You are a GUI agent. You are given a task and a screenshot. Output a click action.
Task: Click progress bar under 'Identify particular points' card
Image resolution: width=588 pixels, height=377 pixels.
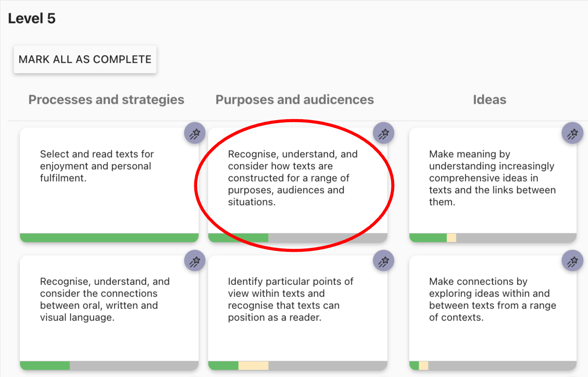click(x=297, y=365)
